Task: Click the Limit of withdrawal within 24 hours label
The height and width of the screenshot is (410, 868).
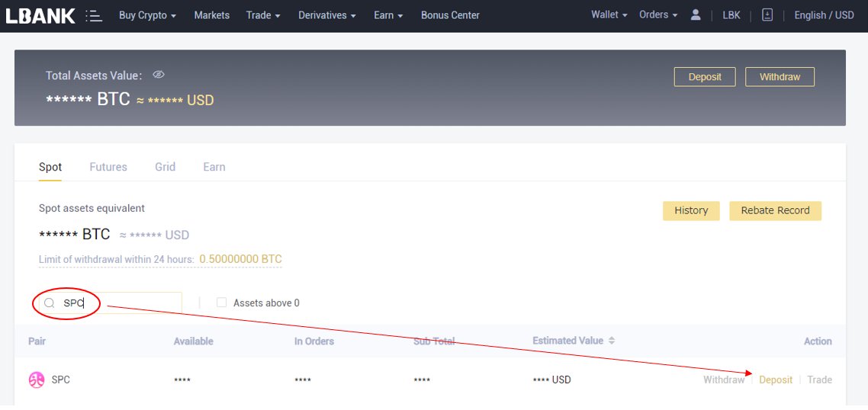Action: pyautogui.click(x=116, y=260)
